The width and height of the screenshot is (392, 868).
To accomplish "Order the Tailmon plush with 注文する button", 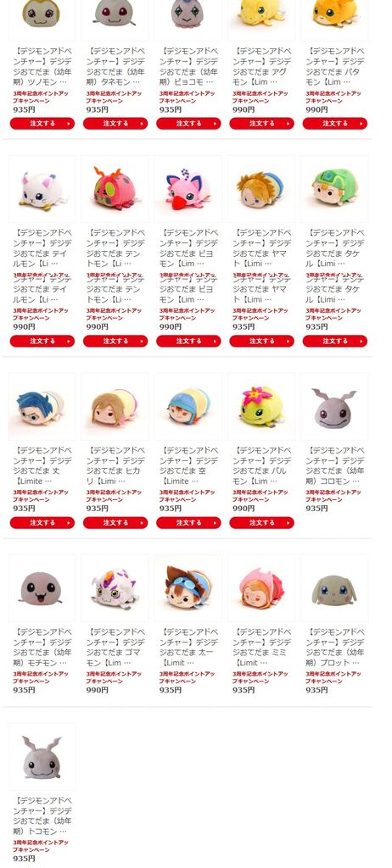I will [x=42, y=341].
